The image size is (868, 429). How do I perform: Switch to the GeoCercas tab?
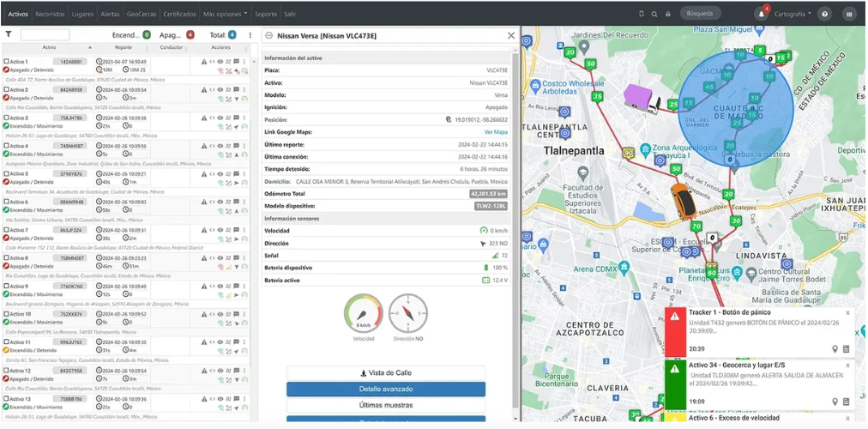(x=141, y=14)
